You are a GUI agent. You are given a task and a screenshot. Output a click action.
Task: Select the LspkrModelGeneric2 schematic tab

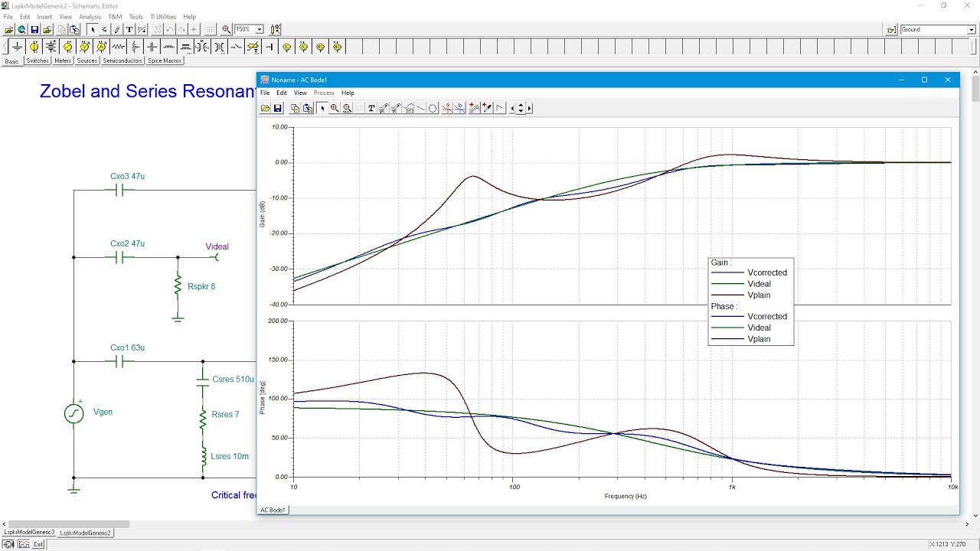(85, 533)
